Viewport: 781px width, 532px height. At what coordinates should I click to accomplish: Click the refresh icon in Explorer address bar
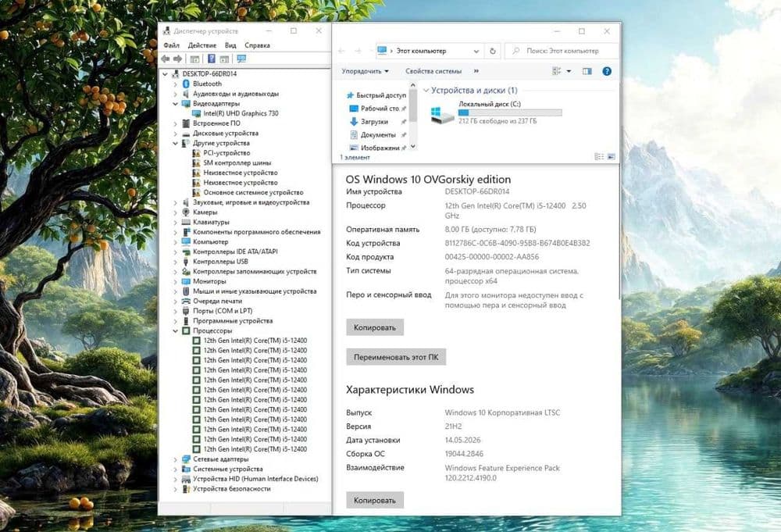493,51
